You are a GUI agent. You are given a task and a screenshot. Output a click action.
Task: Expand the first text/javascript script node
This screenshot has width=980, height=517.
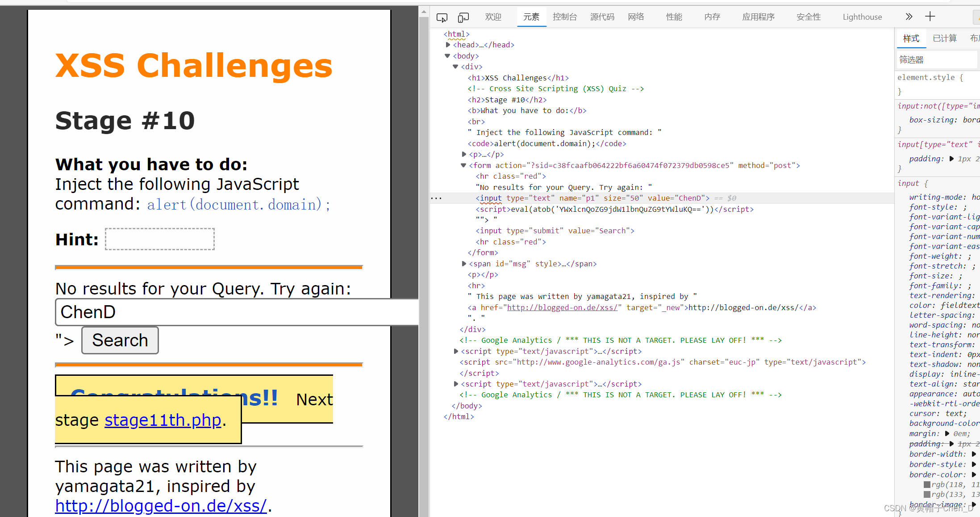point(456,351)
